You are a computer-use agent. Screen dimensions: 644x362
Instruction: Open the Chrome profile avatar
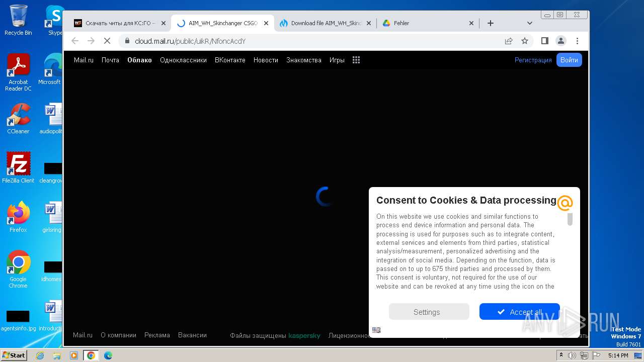click(x=561, y=41)
